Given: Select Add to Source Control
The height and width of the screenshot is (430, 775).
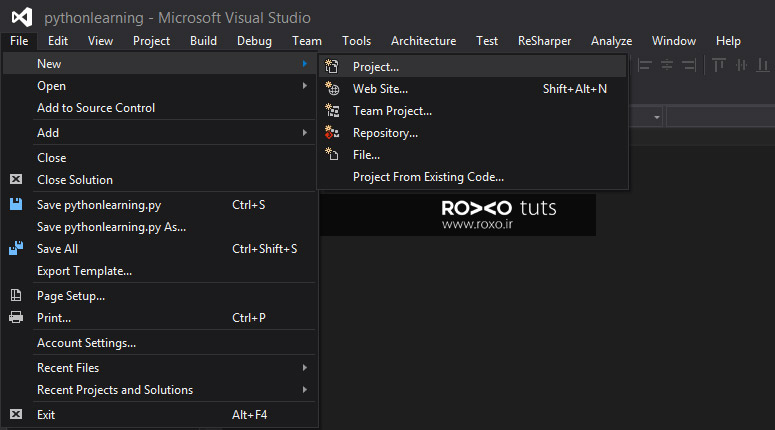Looking at the screenshot, I should (x=159, y=108).
